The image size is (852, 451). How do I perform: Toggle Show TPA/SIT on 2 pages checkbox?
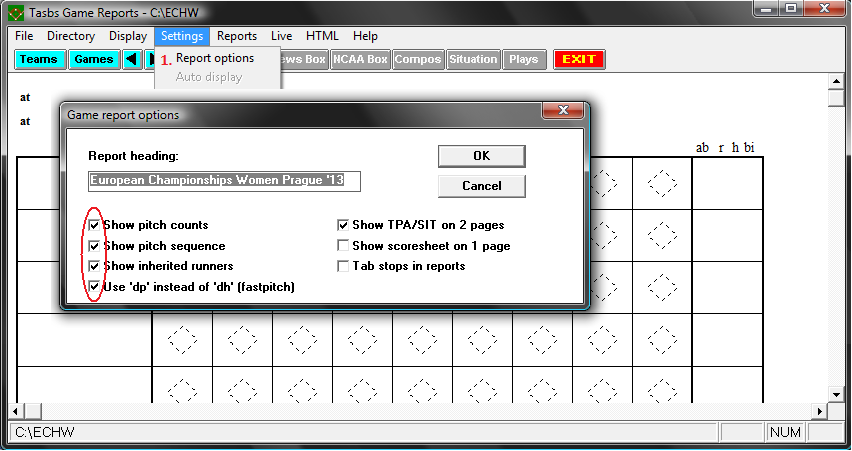point(343,225)
